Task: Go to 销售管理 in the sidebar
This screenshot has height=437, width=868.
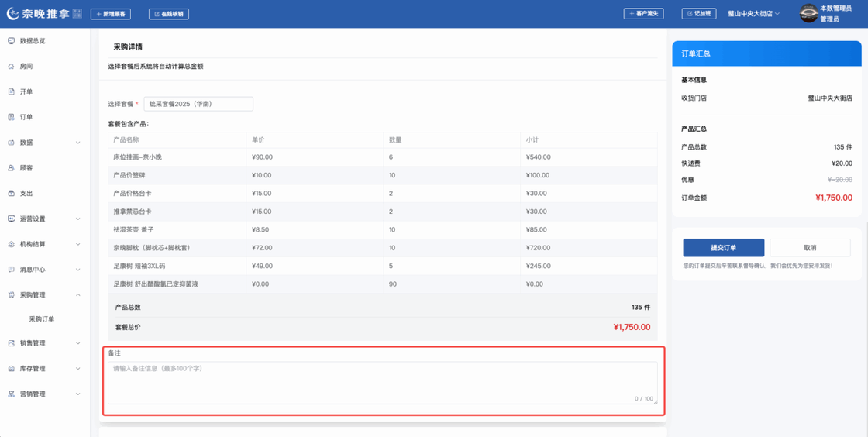Action: click(33, 343)
